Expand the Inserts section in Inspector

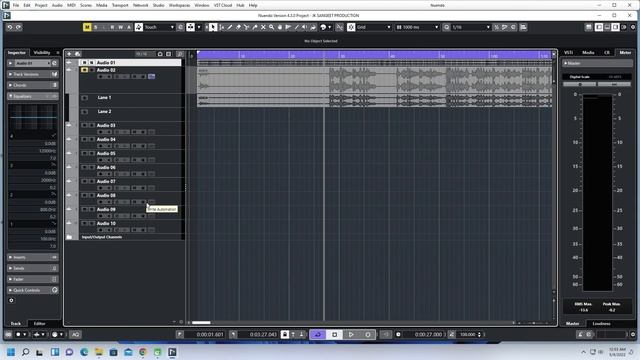(33, 257)
